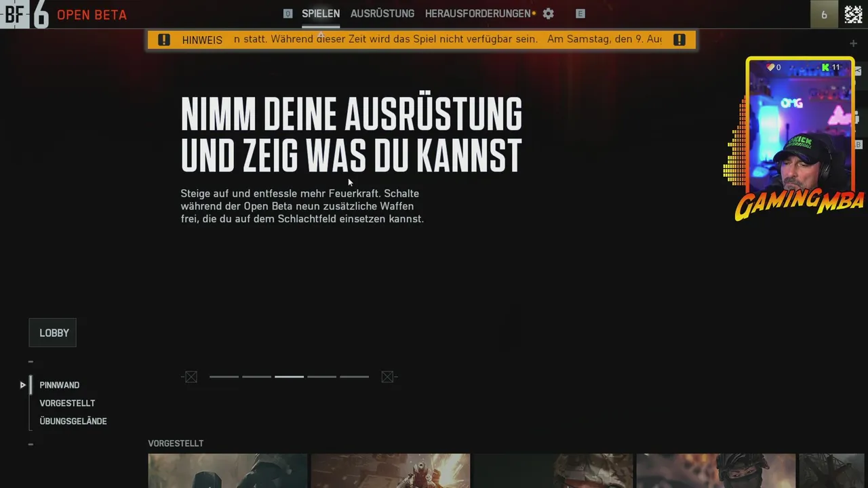Open the fourth featured card thumbnail
The height and width of the screenshot is (488, 868).
[x=716, y=471]
